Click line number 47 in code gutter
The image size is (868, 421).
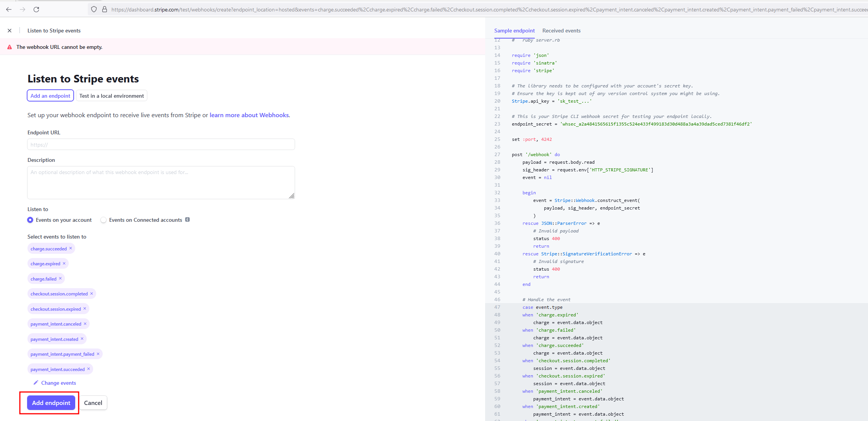click(x=497, y=307)
